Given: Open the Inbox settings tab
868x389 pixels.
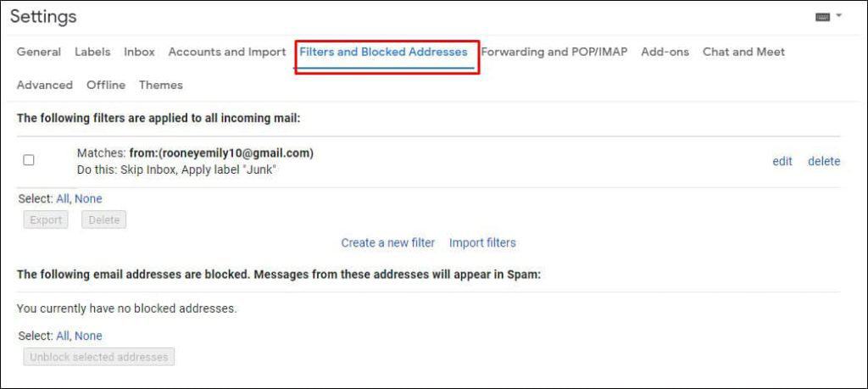Looking at the screenshot, I should tap(139, 52).
